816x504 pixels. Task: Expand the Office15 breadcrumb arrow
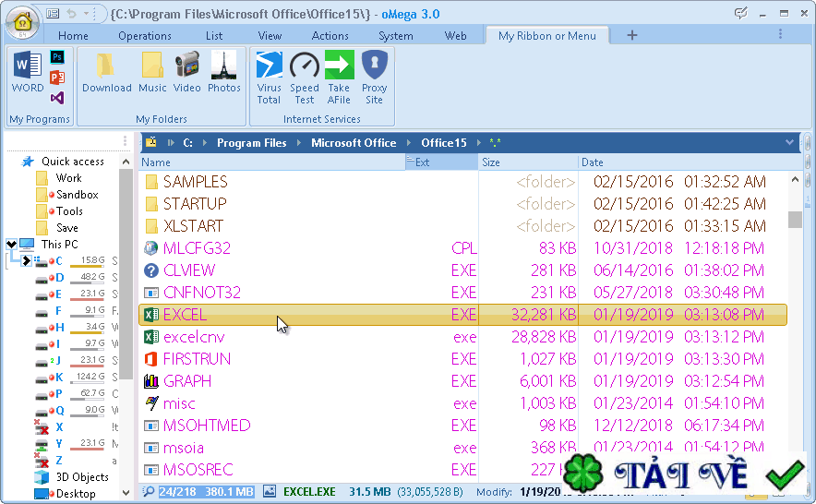coord(478,143)
